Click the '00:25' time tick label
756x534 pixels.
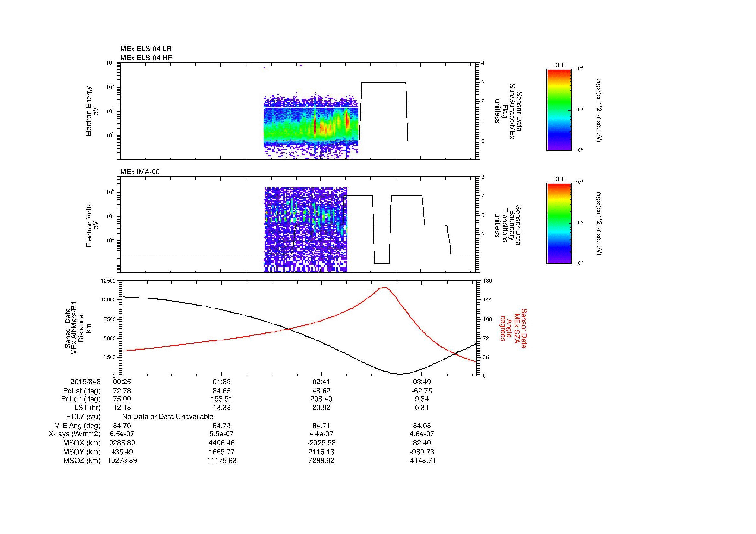[x=122, y=382]
